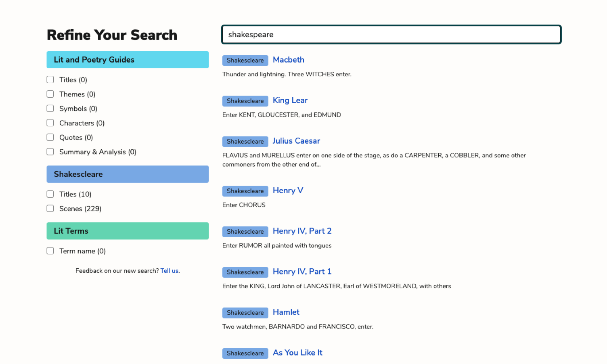Open the Macbeth search result

[288, 60]
